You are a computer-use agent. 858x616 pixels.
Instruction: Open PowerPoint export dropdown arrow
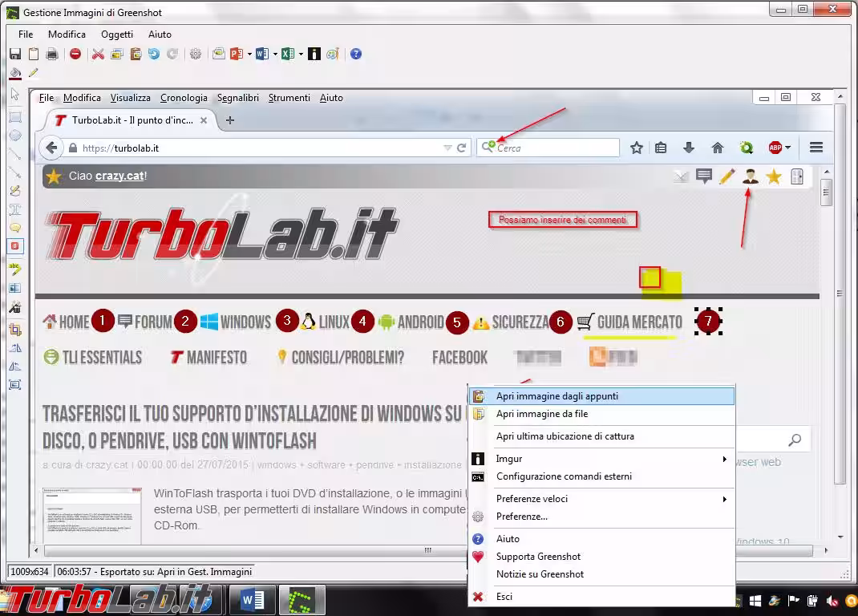click(249, 54)
